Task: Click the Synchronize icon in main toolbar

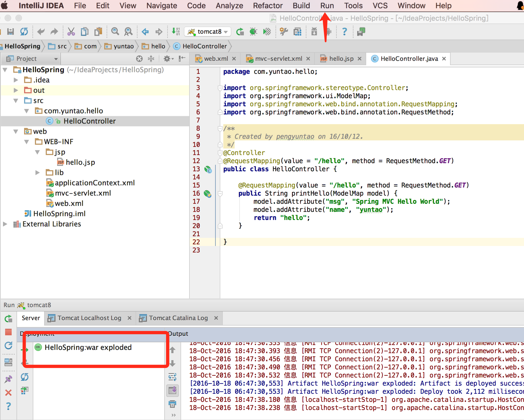Action: click(24, 32)
